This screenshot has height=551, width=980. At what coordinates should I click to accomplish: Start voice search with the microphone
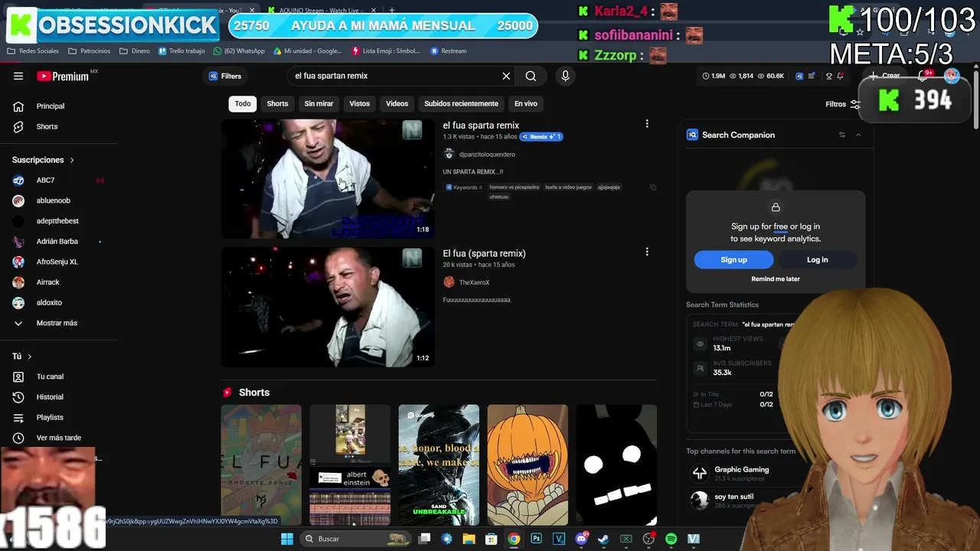coord(565,76)
